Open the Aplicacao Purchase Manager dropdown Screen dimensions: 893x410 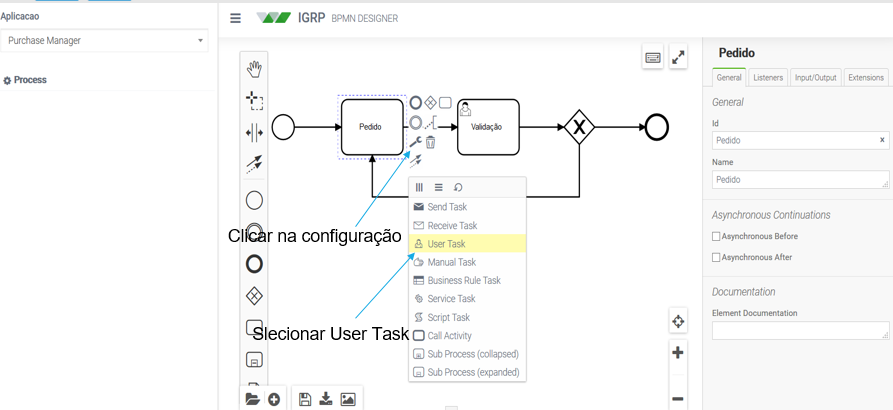[104, 40]
